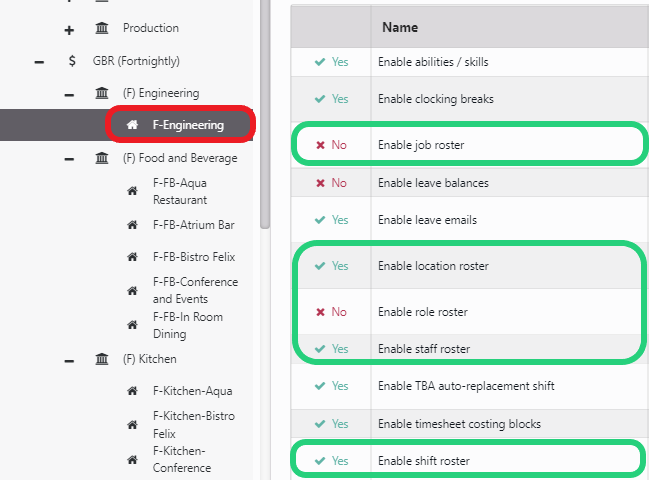The image size is (649, 480).
Task: Toggle Yes for Enable shift roster
Action: click(x=331, y=461)
